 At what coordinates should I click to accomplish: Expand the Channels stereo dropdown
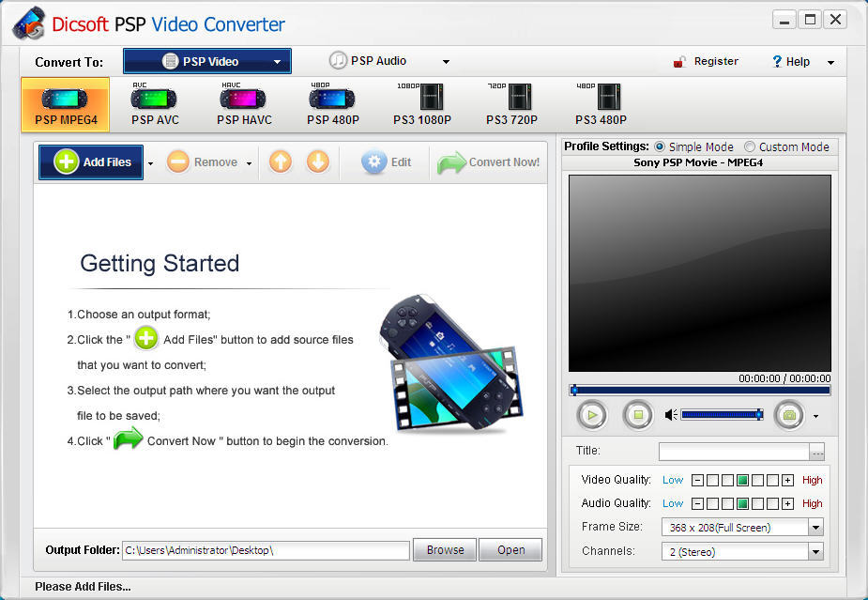tap(815, 551)
